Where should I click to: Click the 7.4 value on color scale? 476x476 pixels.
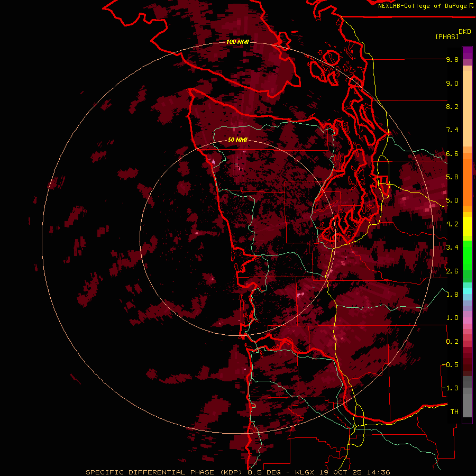click(x=452, y=130)
